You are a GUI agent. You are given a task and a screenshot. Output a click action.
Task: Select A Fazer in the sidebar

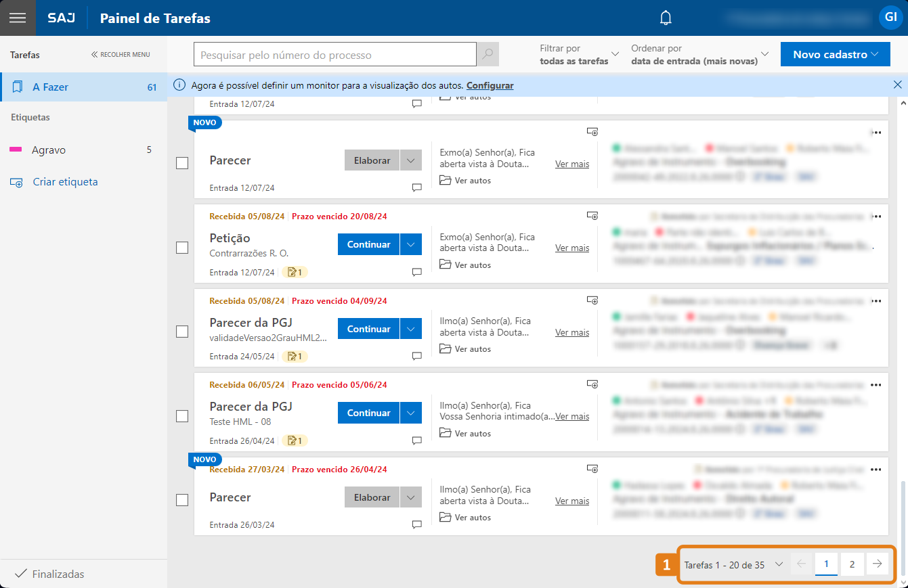50,87
